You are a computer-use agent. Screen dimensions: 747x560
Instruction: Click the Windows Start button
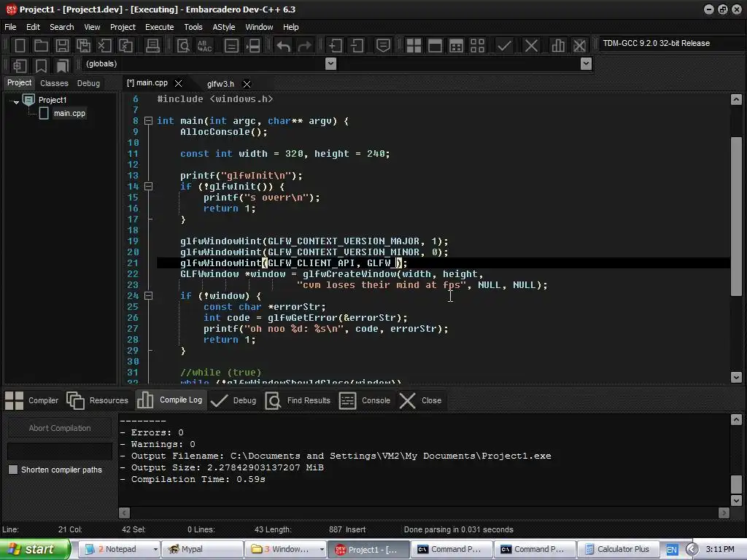(x=34, y=549)
